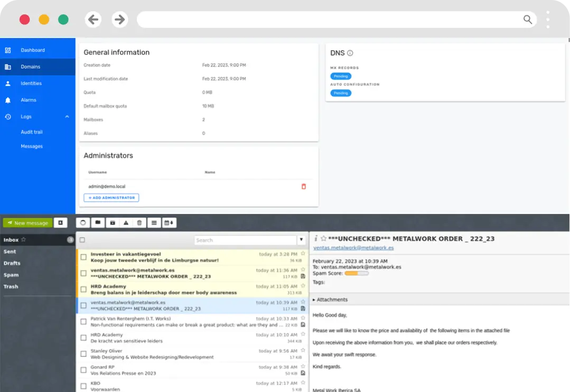Archive the message with the archive icon
This screenshot has height=392, width=570.
pyautogui.click(x=113, y=222)
